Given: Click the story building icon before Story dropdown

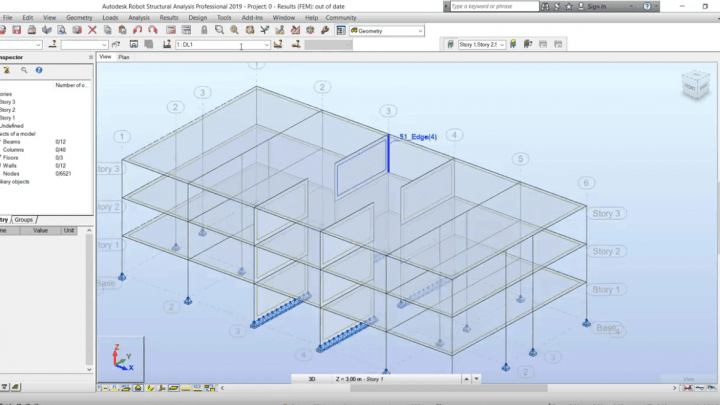Looking at the screenshot, I should (x=450, y=44).
